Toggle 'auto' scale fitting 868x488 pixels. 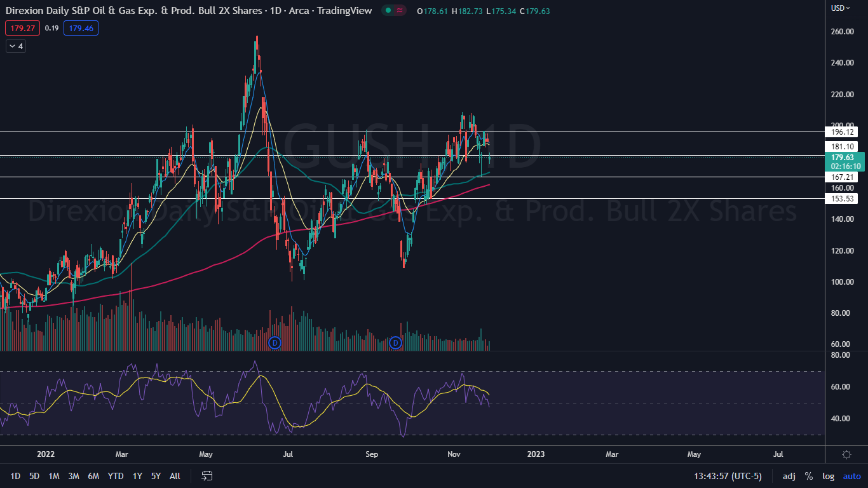pos(851,476)
